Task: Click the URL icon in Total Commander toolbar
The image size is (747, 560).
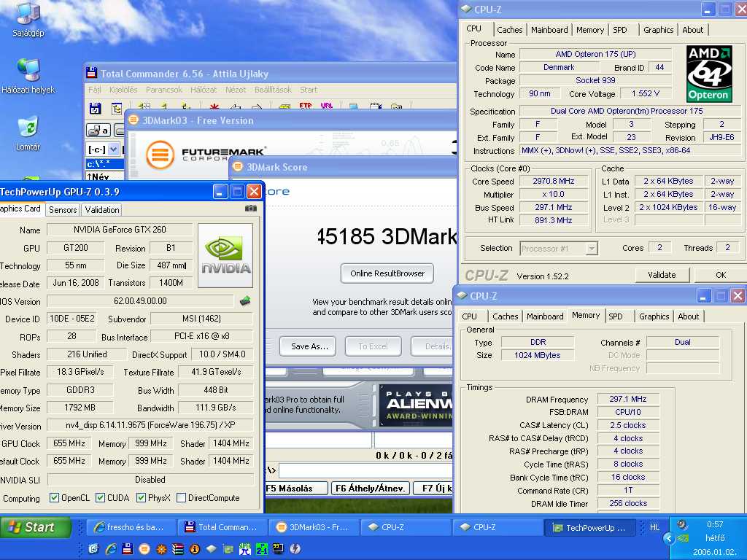Action: coord(326,106)
